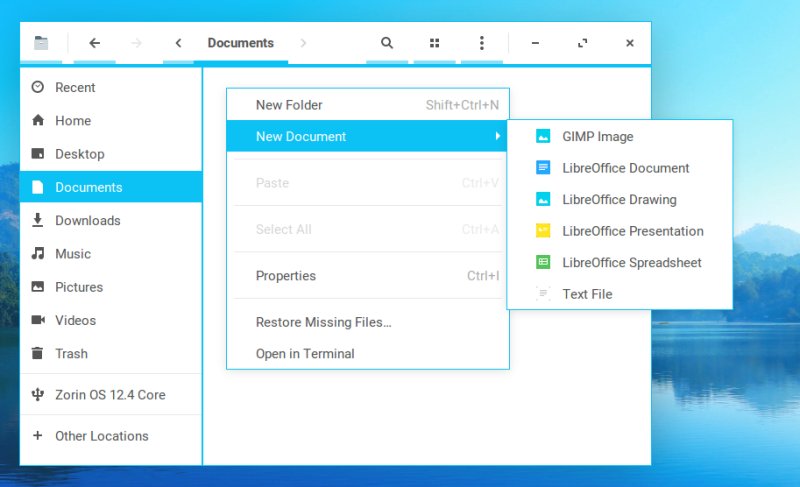This screenshot has height=487, width=800.
Task: Click the camcorder icon beside Videos
Action: pyautogui.click(x=38, y=320)
